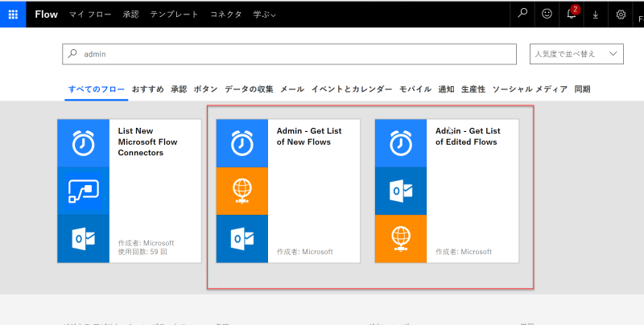
Task: Click alarm clock icon on New Flows card
Action: (242, 143)
